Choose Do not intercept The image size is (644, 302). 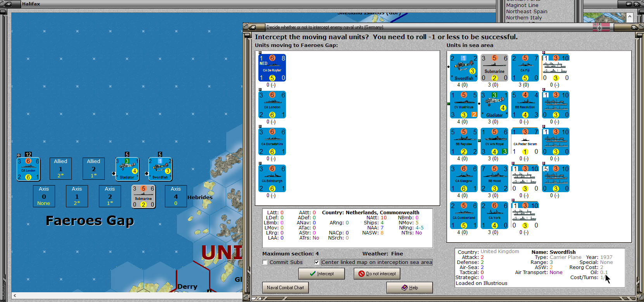377,274
